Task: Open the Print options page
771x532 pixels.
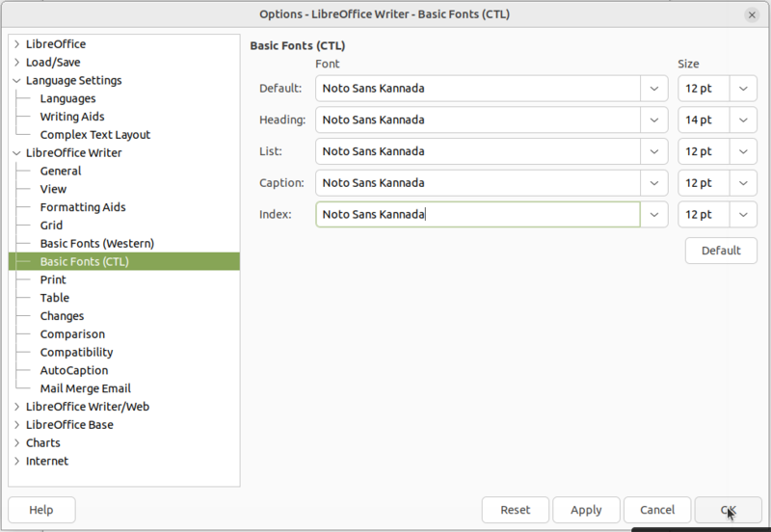Action: coord(53,279)
